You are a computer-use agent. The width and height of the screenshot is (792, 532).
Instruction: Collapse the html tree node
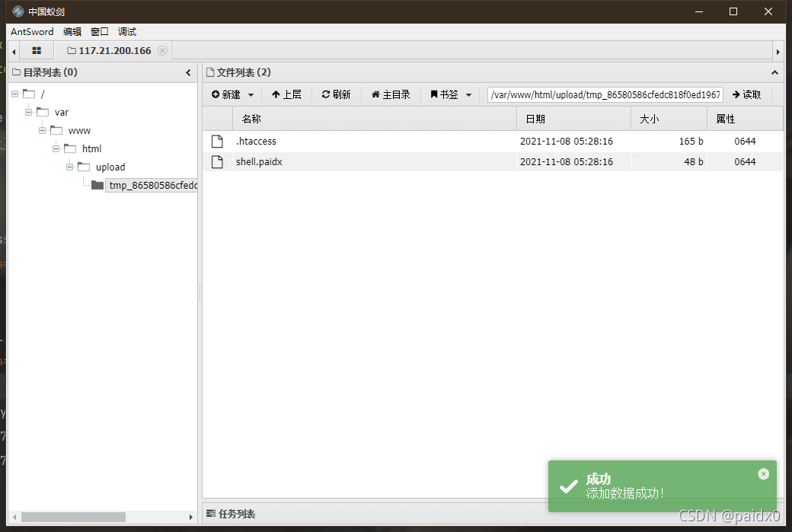point(56,148)
